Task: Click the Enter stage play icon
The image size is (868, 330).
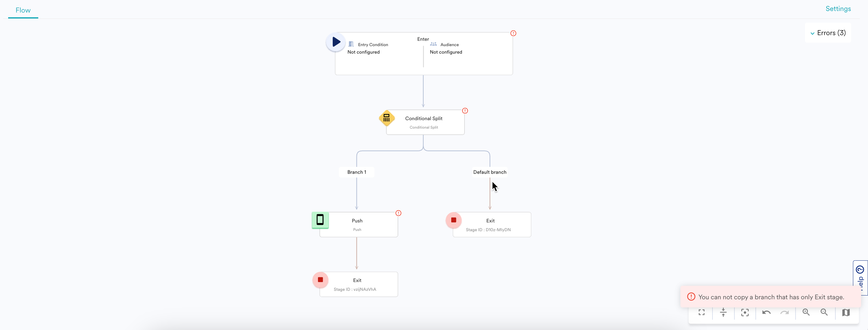Action: coord(336,42)
